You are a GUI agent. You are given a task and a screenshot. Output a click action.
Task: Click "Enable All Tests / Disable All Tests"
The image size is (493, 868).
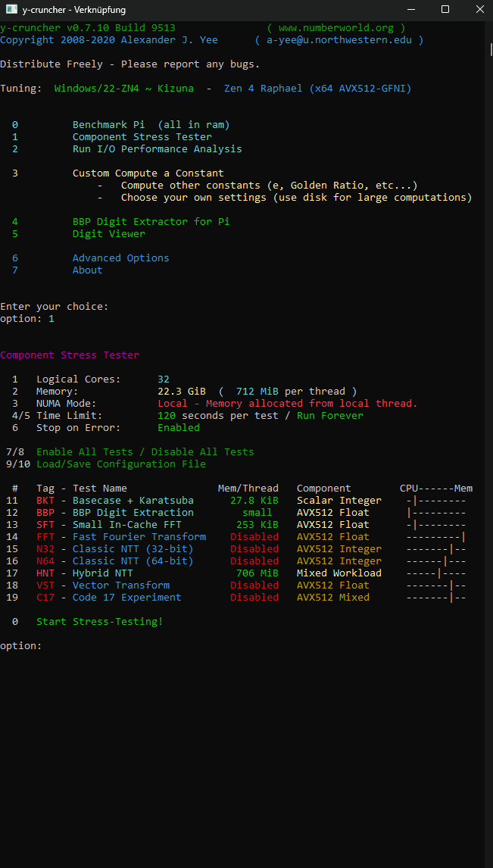click(145, 452)
